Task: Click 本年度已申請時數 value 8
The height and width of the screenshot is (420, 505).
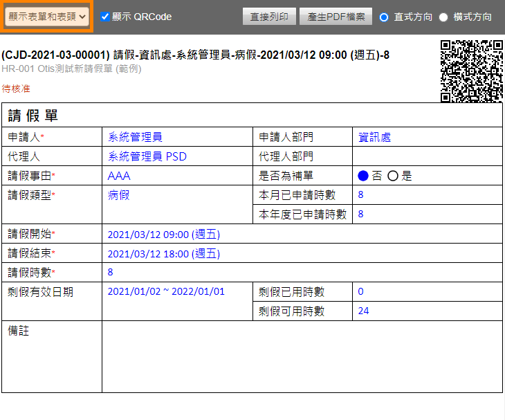Action: point(360,214)
